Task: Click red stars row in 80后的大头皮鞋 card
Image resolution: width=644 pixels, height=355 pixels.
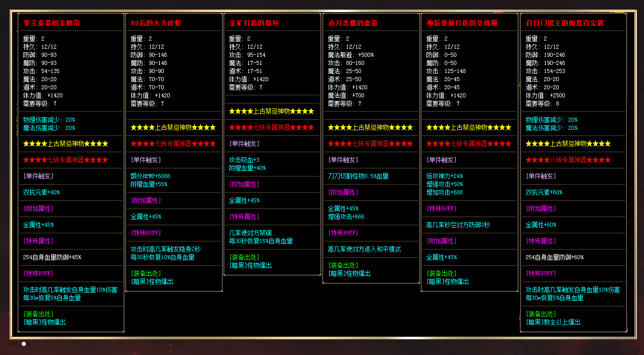Action: [173, 144]
